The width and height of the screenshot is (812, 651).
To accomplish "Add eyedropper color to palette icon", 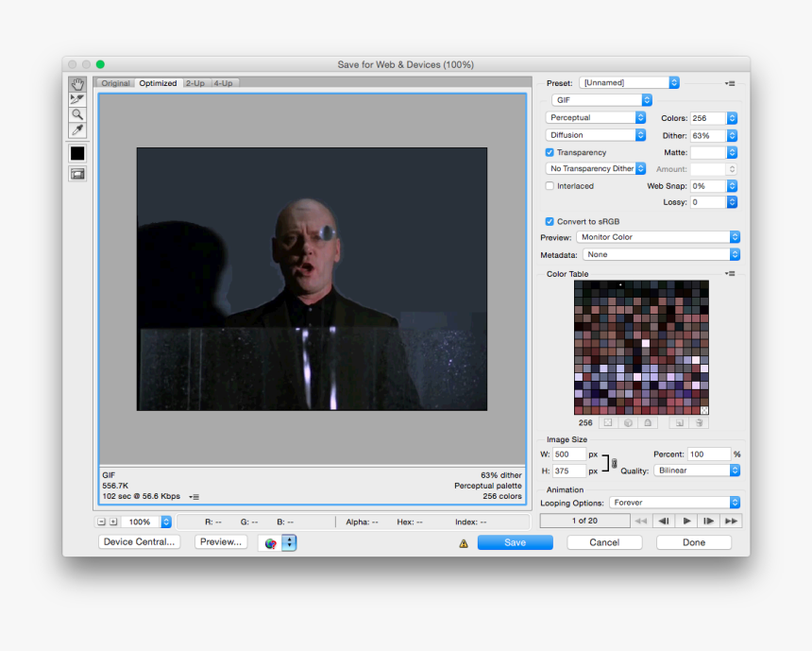I will pos(680,423).
